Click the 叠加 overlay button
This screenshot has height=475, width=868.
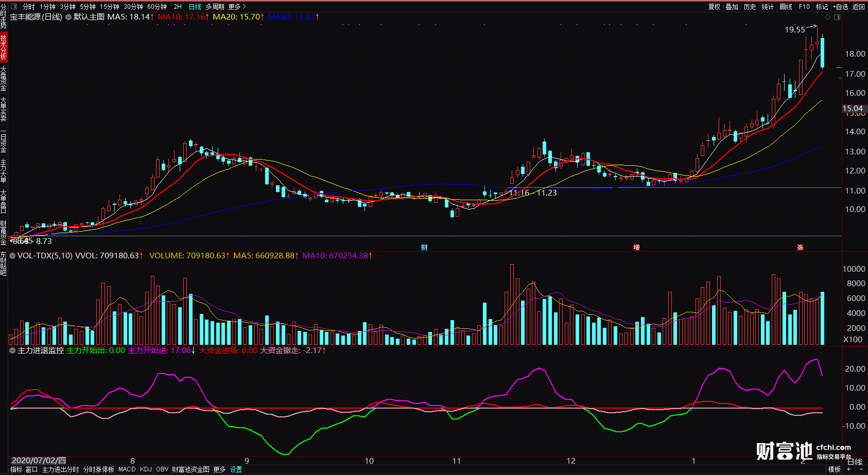click(732, 7)
